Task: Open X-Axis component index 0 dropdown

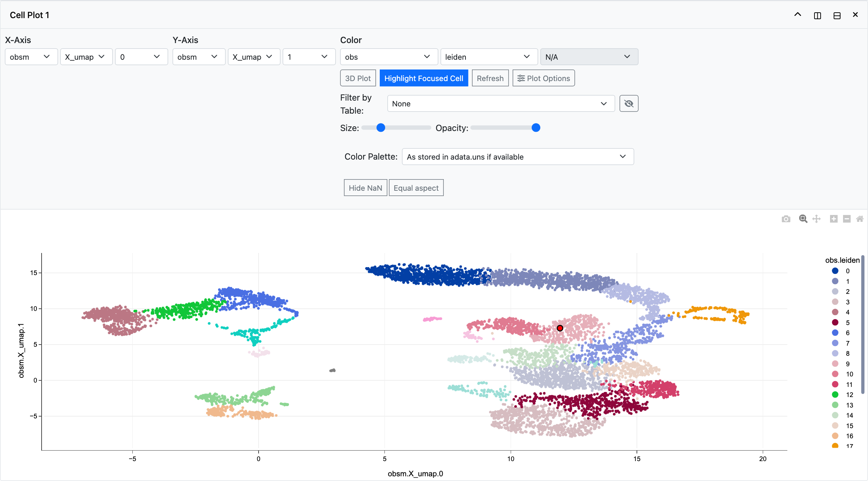Action: point(141,57)
